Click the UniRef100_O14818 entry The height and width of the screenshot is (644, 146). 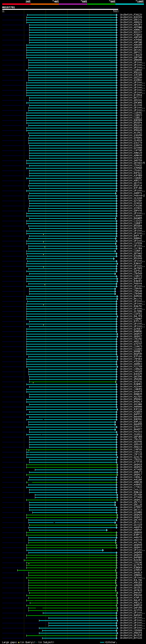pyautogui.click(x=131, y=140)
